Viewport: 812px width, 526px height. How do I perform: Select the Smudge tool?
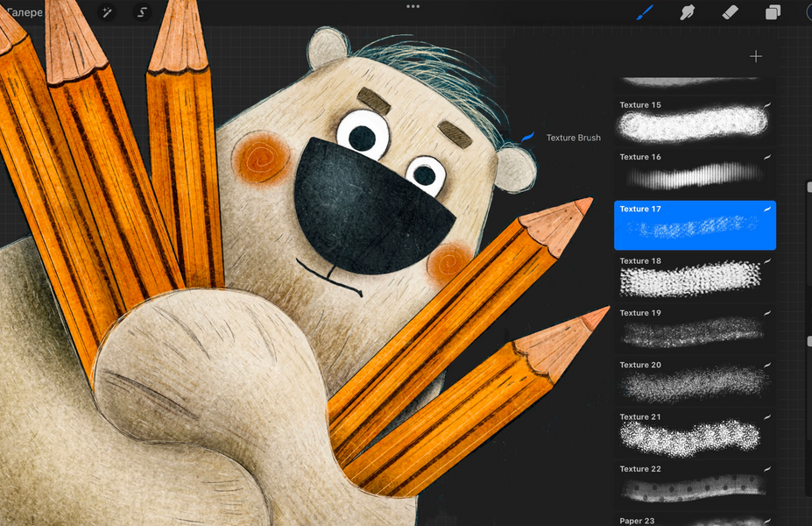(x=688, y=12)
